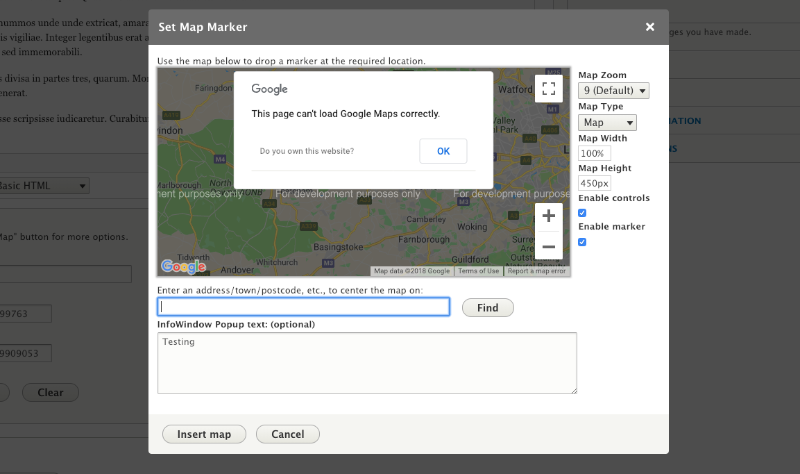Viewport: 800px width, 474px height.
Task: Cancel the map marker dialog
Action: click(288, 434)
